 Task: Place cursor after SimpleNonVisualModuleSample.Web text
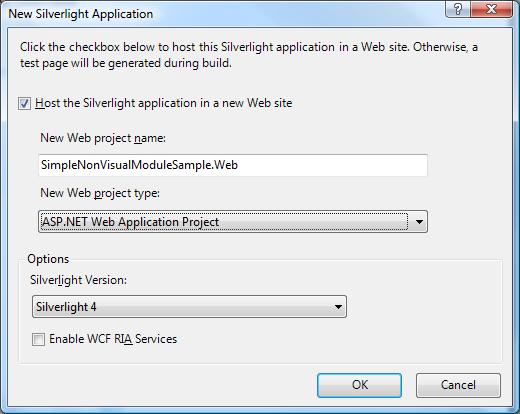point(239,165)
